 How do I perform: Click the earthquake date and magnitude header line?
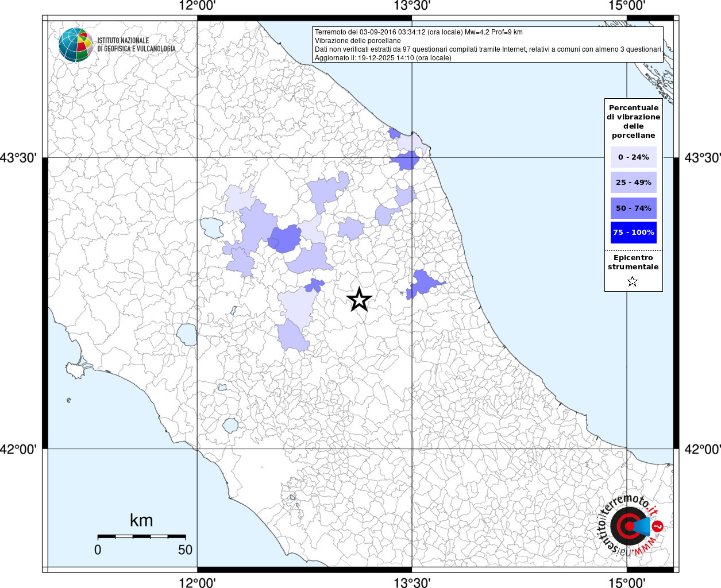coord(418,32)
